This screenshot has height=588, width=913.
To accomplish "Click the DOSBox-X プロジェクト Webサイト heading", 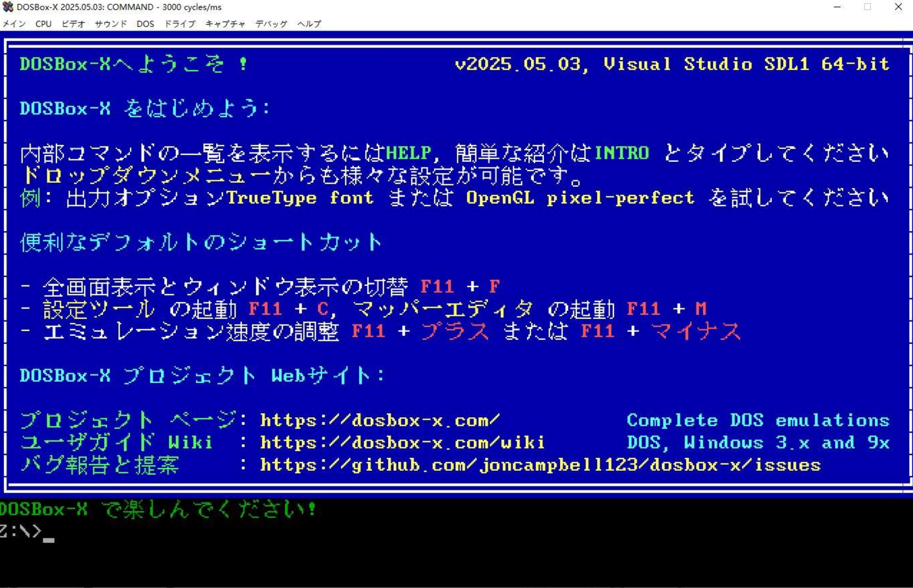I will pos(202,376).
